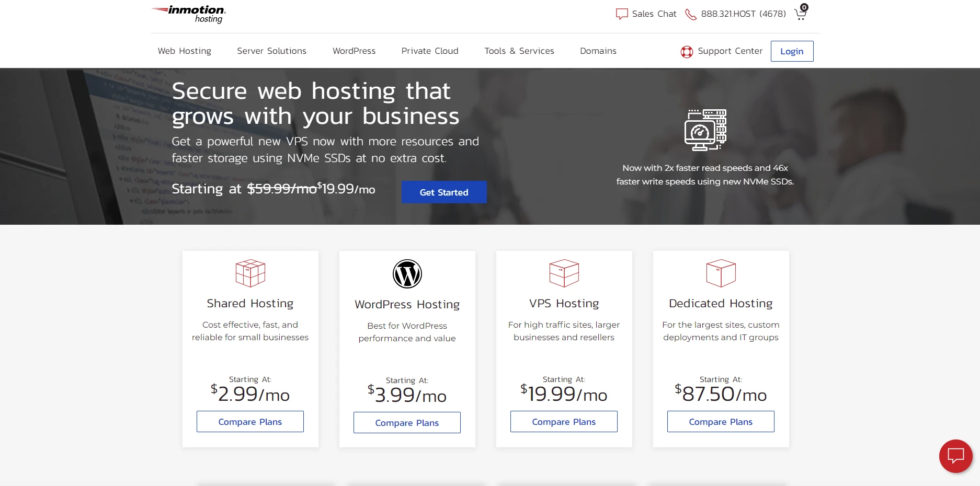Open the Domains menu item
980x486 pixels.
tap(598, 51)
